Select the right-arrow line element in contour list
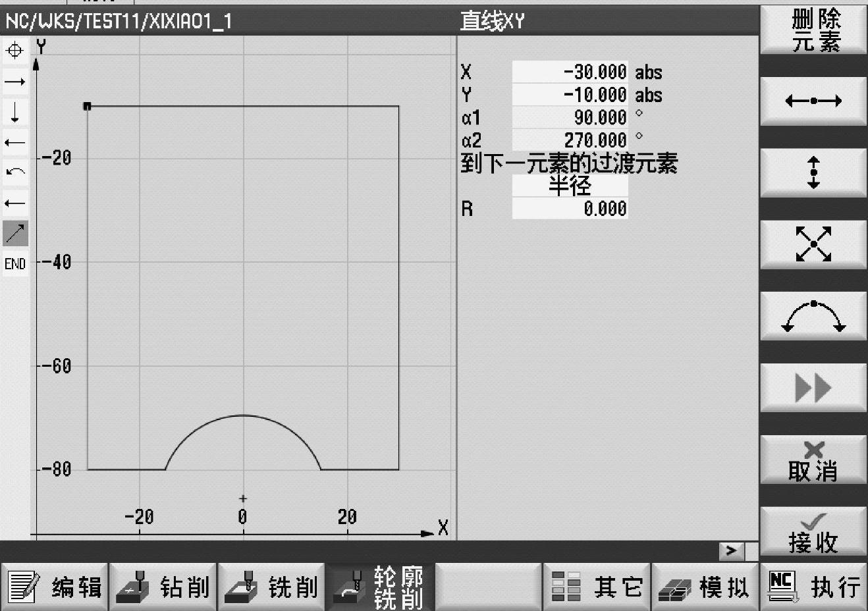Viewport: 868px width, 611px height. pyautogui.click(x=14, y=82)
